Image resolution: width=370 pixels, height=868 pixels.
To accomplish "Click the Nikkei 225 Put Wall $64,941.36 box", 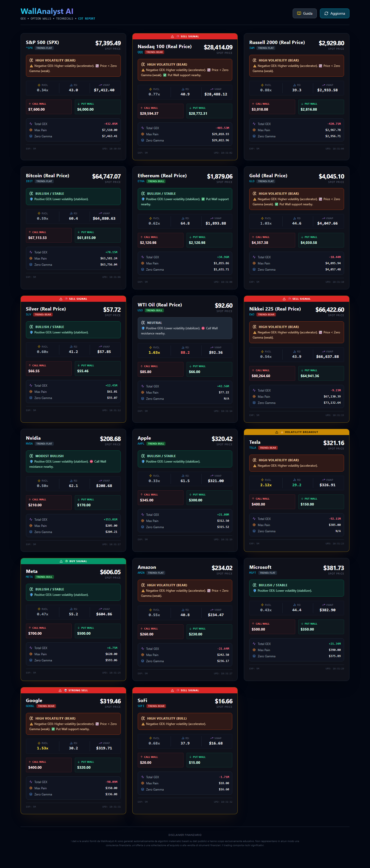I will 321,373.
